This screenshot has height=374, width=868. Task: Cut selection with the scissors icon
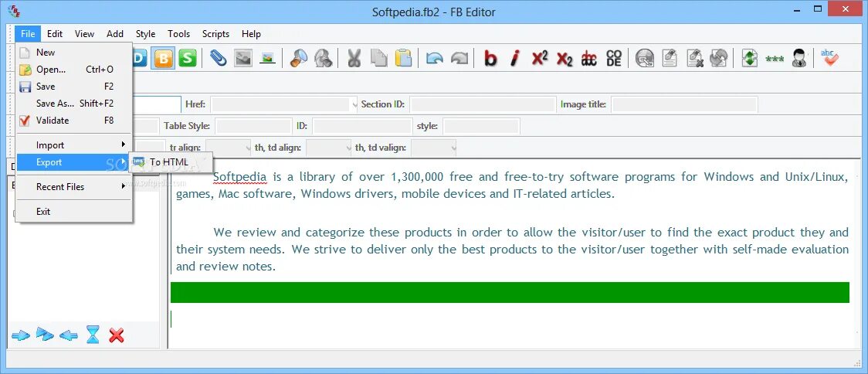tap(354, 58)
